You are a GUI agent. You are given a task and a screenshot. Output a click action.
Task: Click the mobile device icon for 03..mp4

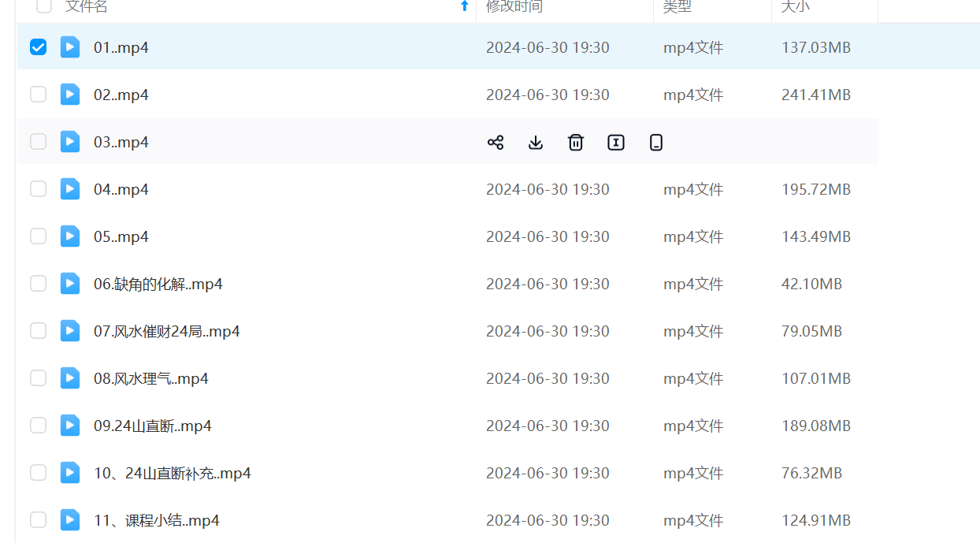coord(656,143)
